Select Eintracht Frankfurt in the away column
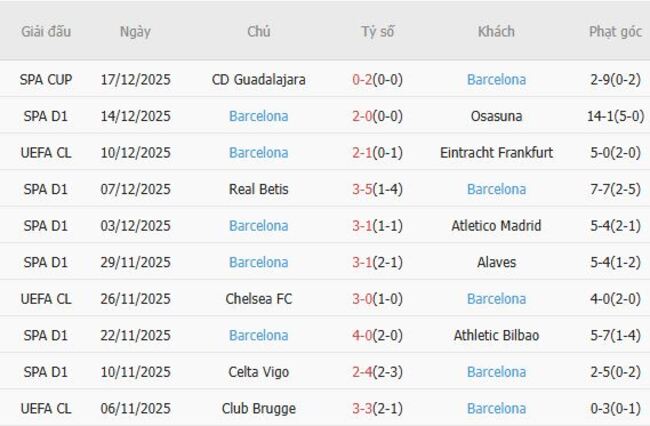This screenshot has width=650, height=426. pyautogui.click(x=496, y=153)
